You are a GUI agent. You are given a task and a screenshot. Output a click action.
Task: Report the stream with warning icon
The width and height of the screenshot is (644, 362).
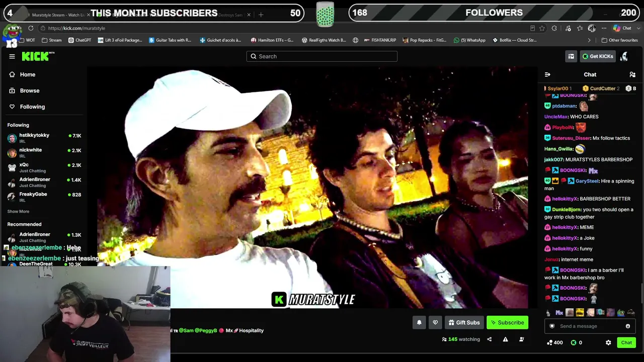tap(505, 339)
